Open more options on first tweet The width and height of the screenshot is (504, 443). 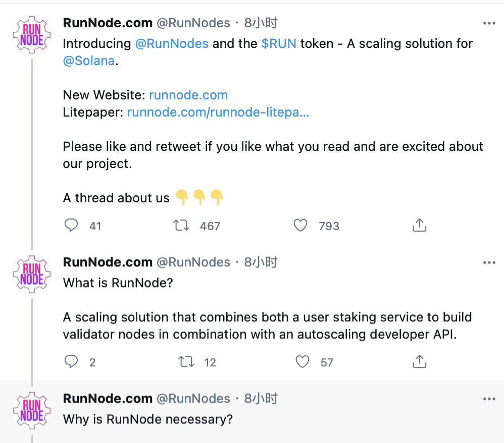(489, 23)
